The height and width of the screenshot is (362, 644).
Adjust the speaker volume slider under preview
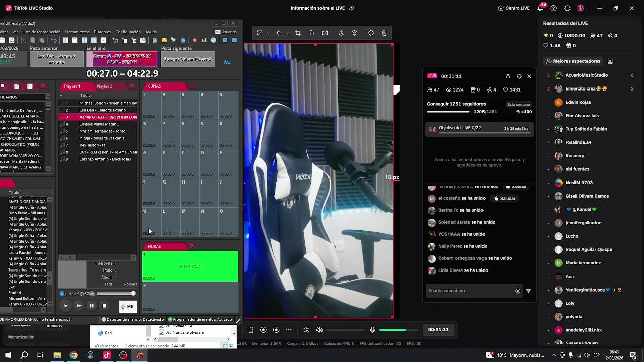(345, 330)
